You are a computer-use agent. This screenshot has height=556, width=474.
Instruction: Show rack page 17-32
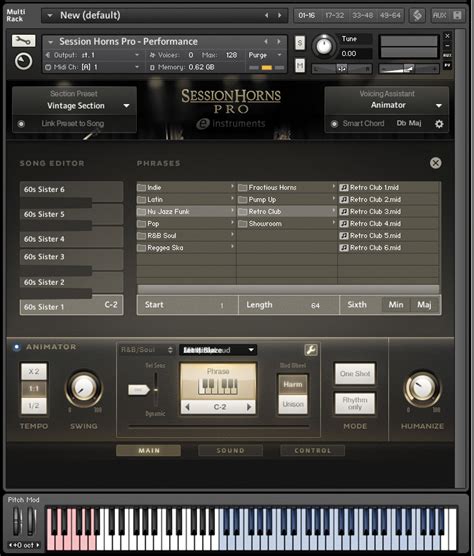tap(334, 15)
